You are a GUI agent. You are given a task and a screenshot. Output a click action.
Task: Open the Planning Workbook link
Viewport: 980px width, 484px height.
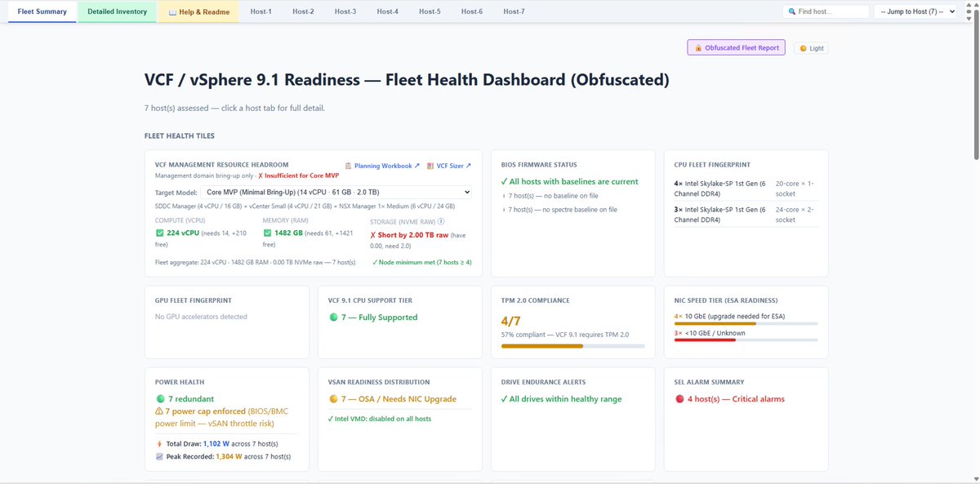[382, 166]
